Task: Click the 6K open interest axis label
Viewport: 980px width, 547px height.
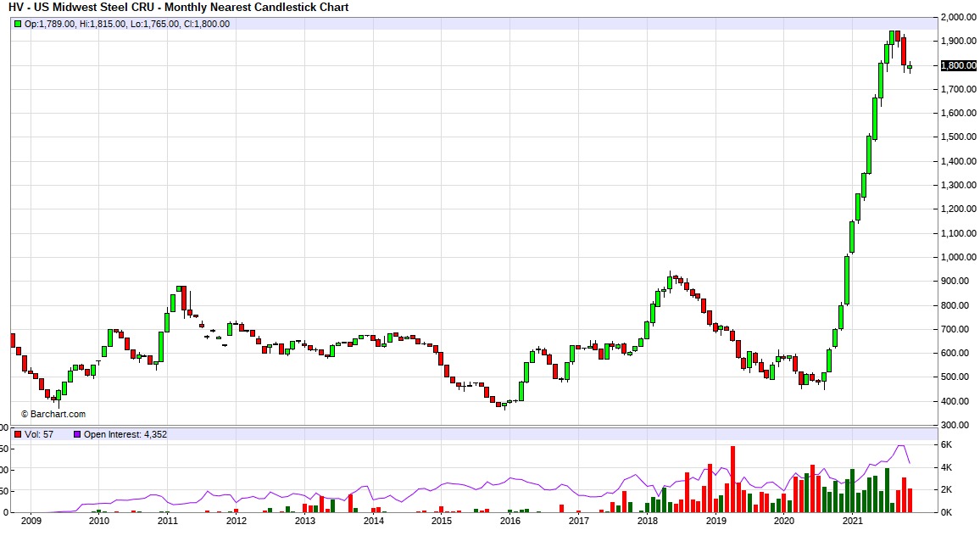Action: click(x=946, y=444)
